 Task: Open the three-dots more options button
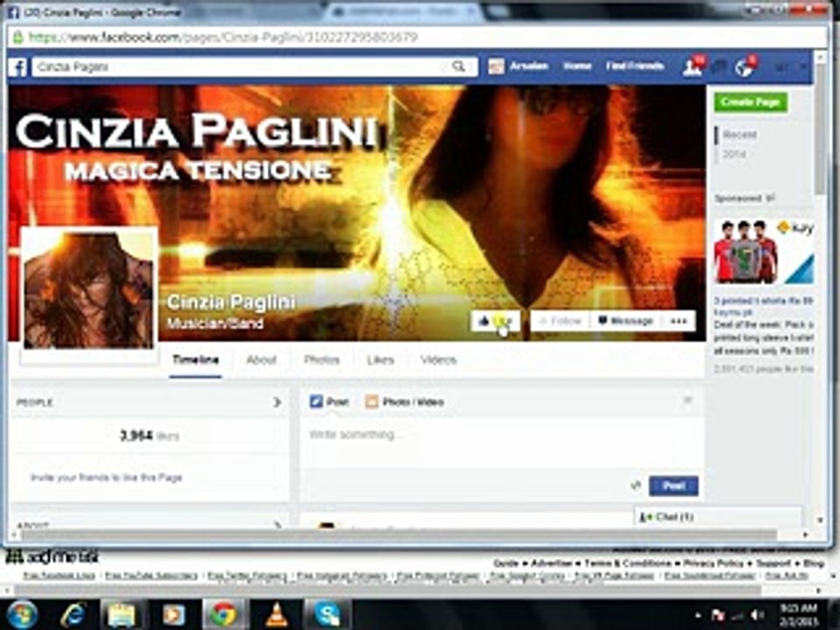pyautogui.click(x=678, y=321)
